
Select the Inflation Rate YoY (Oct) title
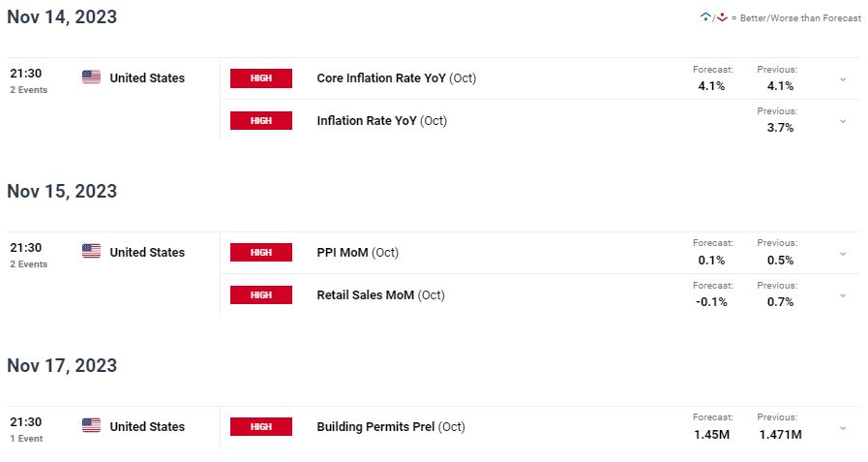[x=382, y=121]
